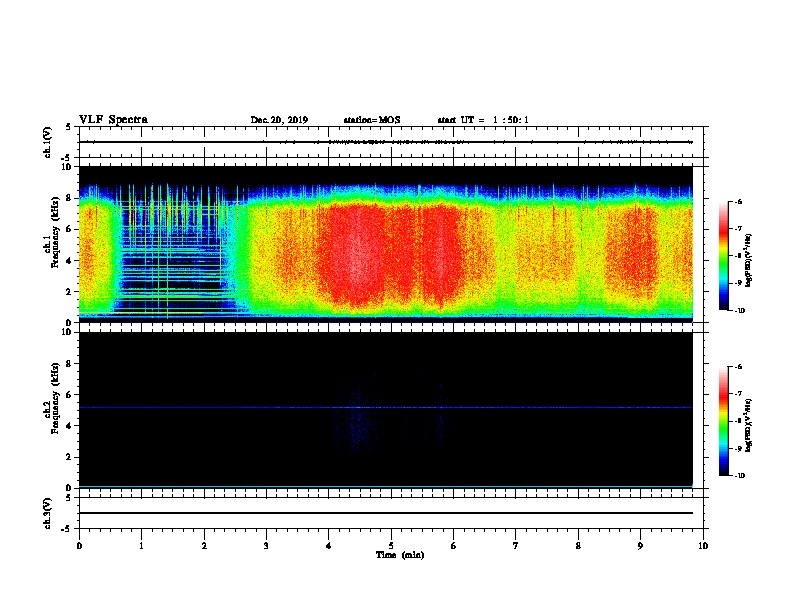The height and width of the screenshot is (612, 792).
Task: Click the "-6" label on ch.1 colorbar
Action: [x=738, y=201]
